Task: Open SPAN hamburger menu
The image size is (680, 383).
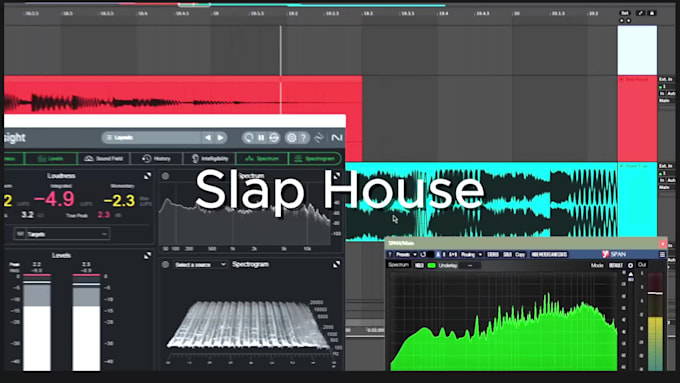Action: coord(662,255)
